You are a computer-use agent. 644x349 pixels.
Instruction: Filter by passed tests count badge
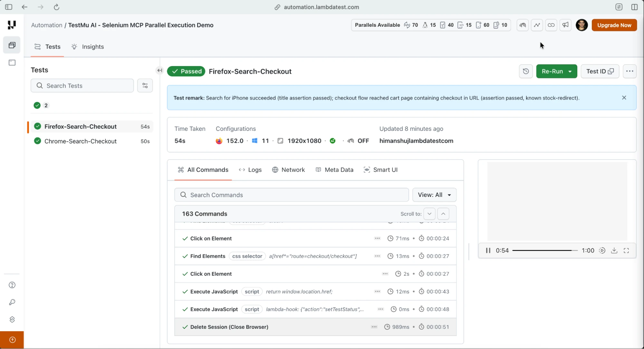coord(41,105)
